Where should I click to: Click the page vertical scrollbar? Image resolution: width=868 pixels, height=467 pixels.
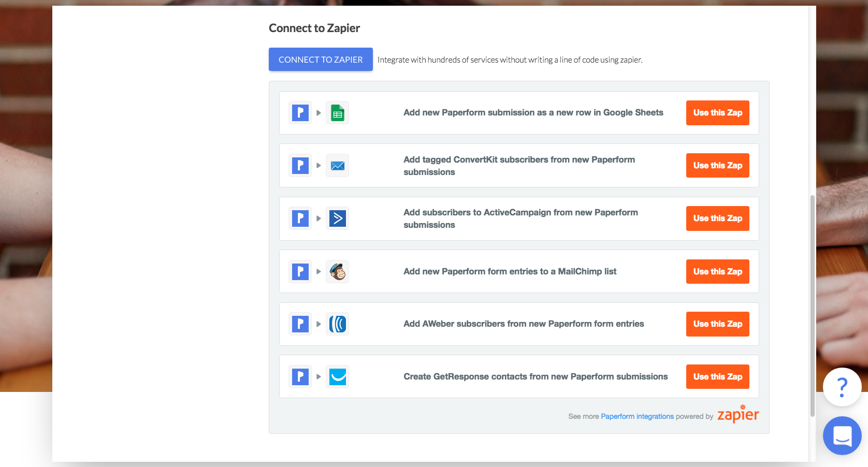point(813,305)
